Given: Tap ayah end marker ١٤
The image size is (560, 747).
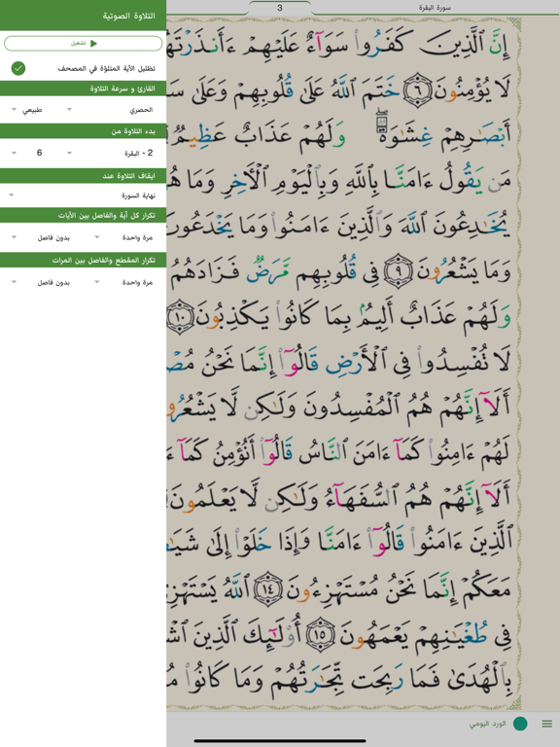Looking at the screenshot, I should (267, 588).
